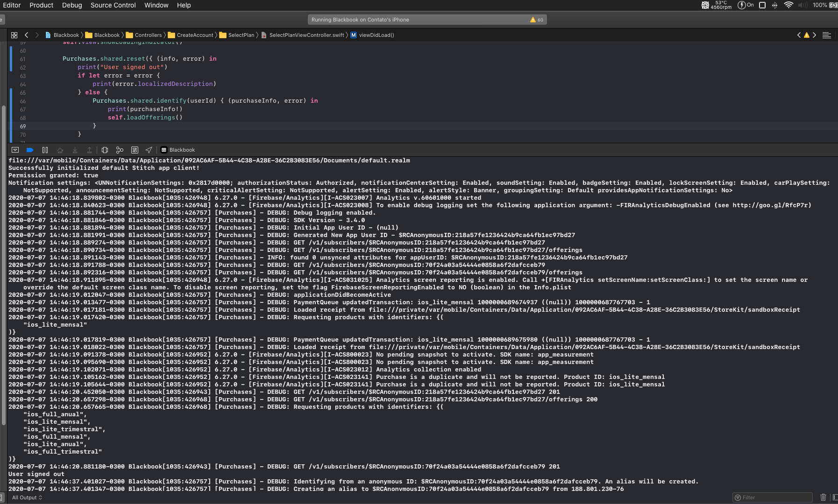Viewport: 838px width, 504px height.
Task: Select the Step Into debugger icon
Action: pyautogui.click(x=75, y=150)
